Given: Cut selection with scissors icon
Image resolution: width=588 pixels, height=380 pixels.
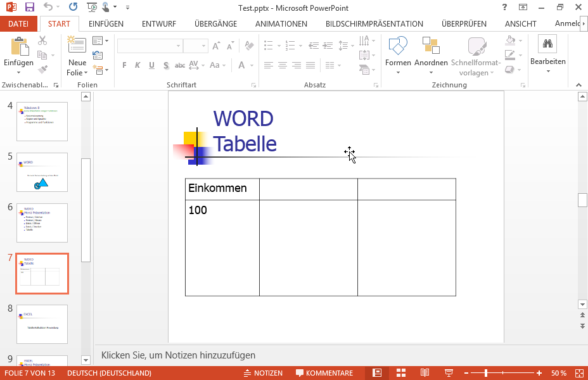Looking at the screenshot, I should point(42,41).
